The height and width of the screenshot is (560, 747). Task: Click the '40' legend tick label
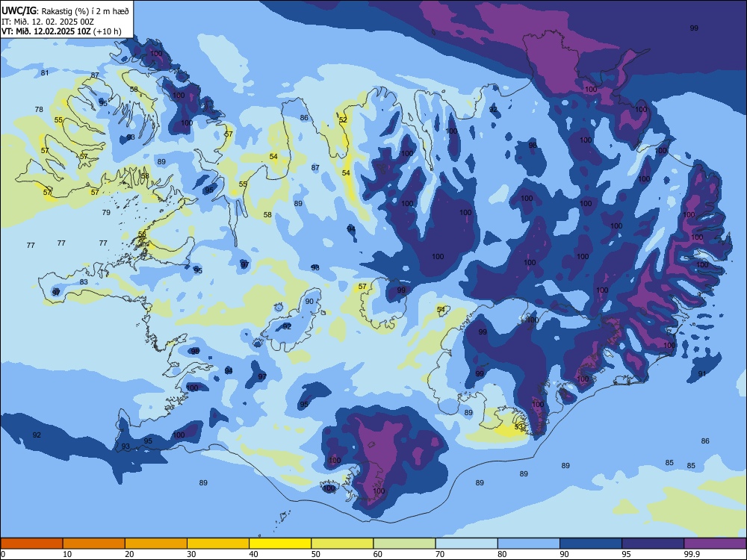tap(253, 554)
